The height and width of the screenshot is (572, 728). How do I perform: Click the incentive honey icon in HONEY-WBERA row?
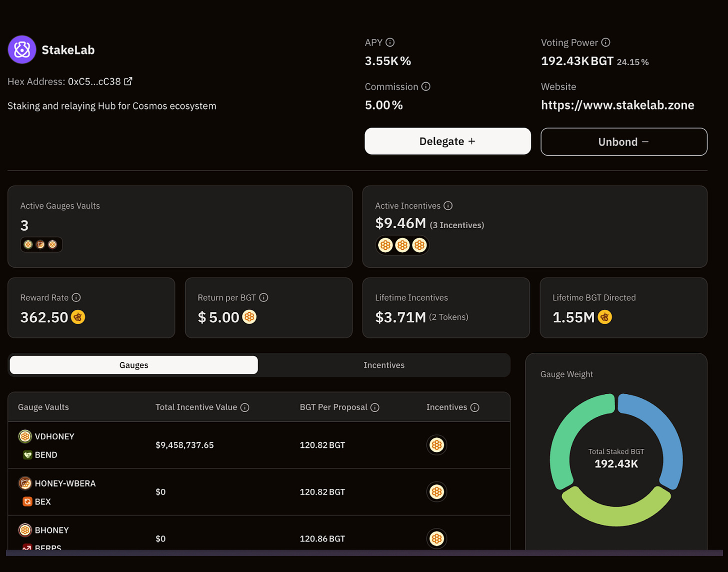[436, 492]
